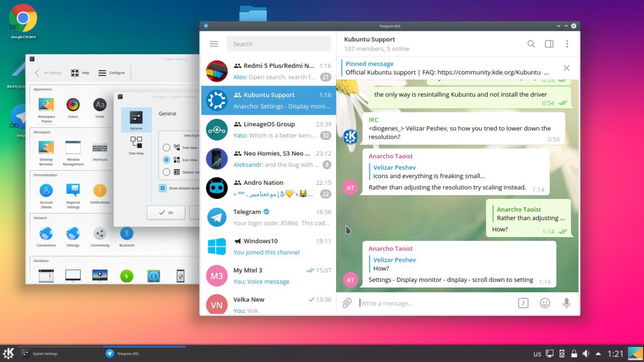Toggle chat info side panel icon
Screen dimensions: 644x362
point(549,44)
